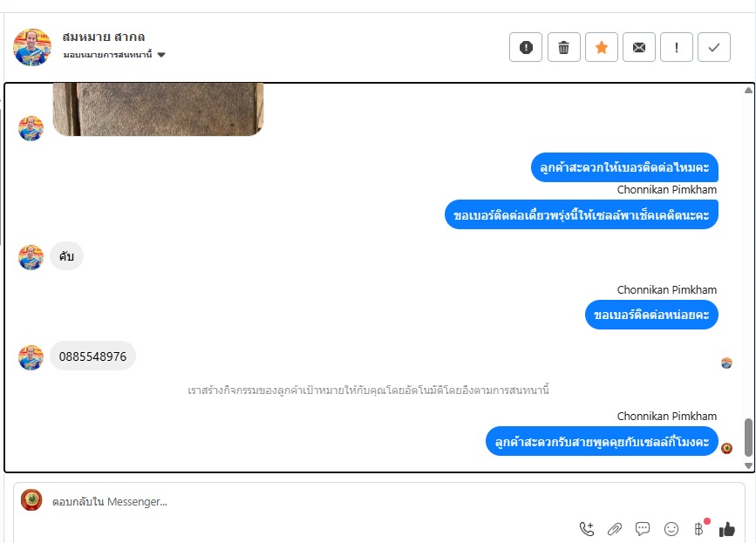Click the spam report exclamation circle icon
Image resolution: width=756 pixels, height=543 pixels.
click(526, 47)
